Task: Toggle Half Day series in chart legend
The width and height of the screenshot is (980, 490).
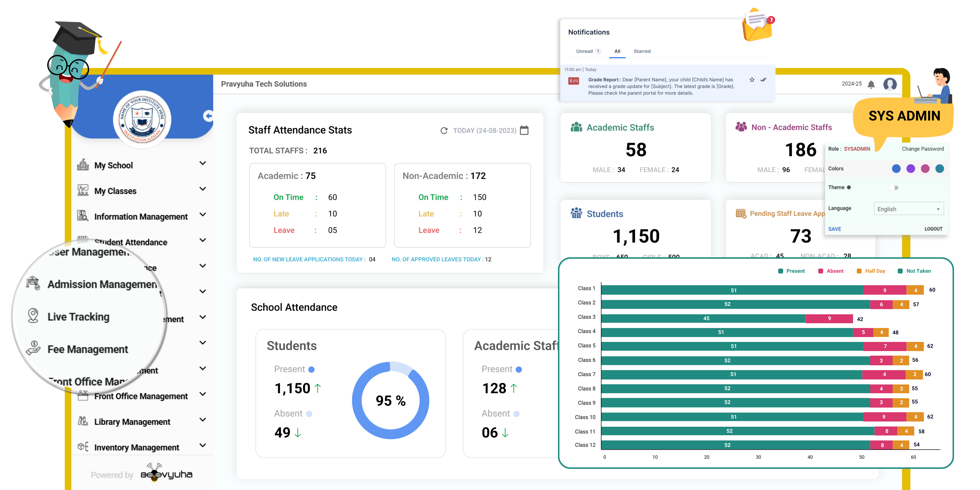Action: (871, 271)
